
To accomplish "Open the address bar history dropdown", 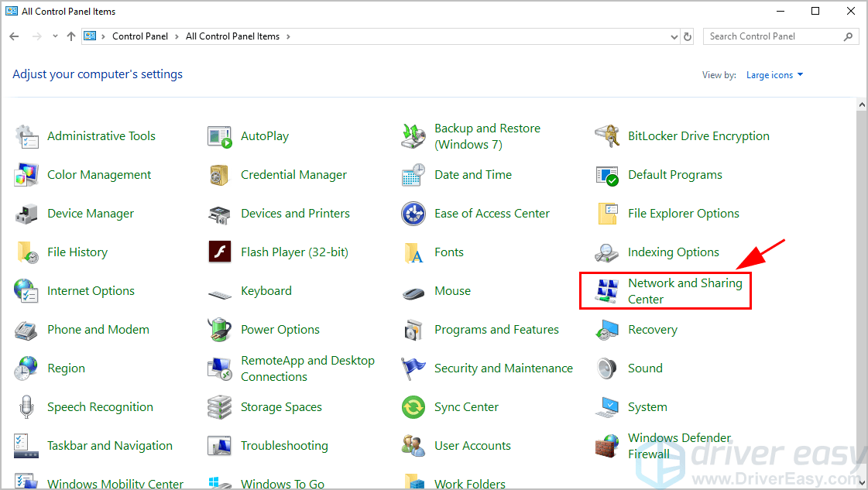I will click(673, 36).
